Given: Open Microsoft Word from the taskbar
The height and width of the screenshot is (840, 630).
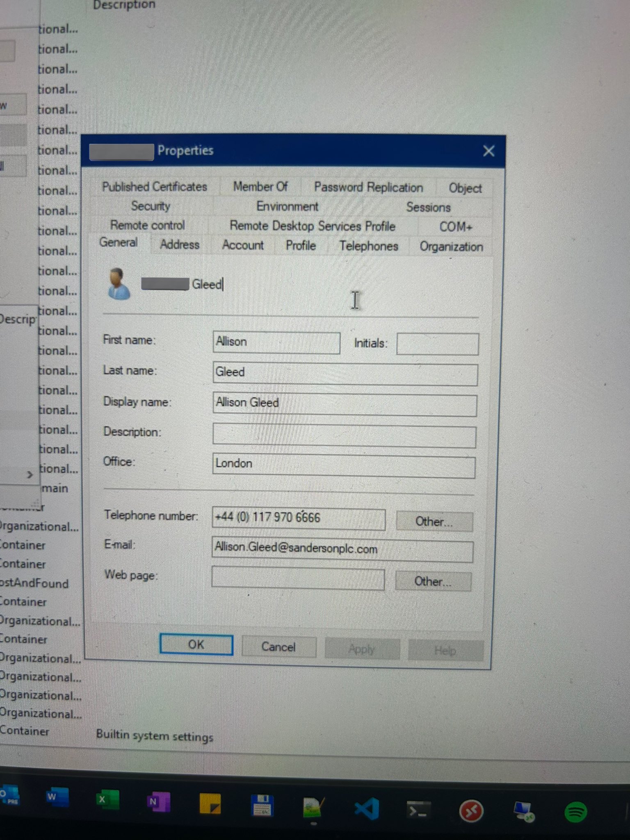Looking at the screenshot, I should [57, 797].
